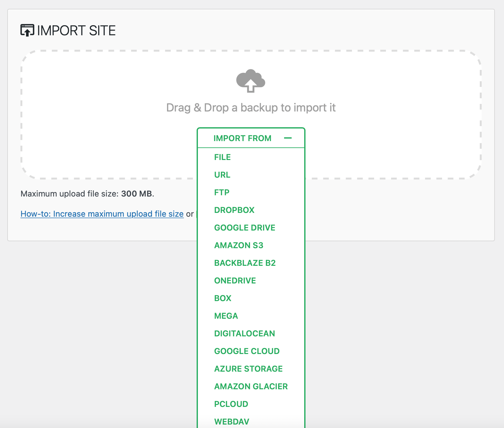
Task: Select Box from import sources
Action: point(223,298)
